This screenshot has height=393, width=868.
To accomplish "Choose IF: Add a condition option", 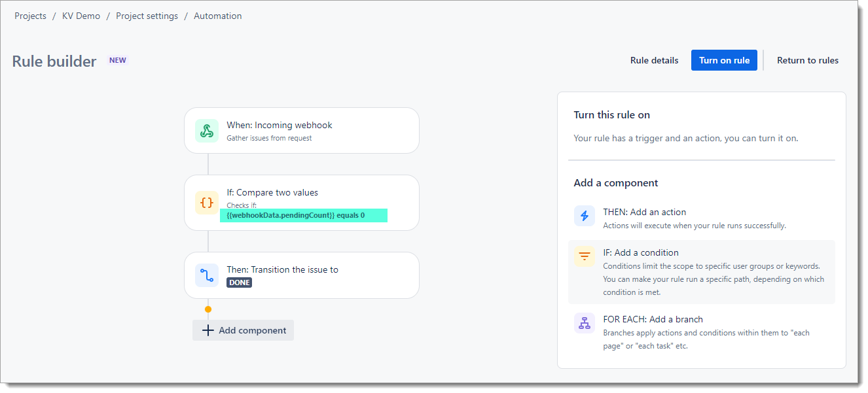I will click(640, 252).
